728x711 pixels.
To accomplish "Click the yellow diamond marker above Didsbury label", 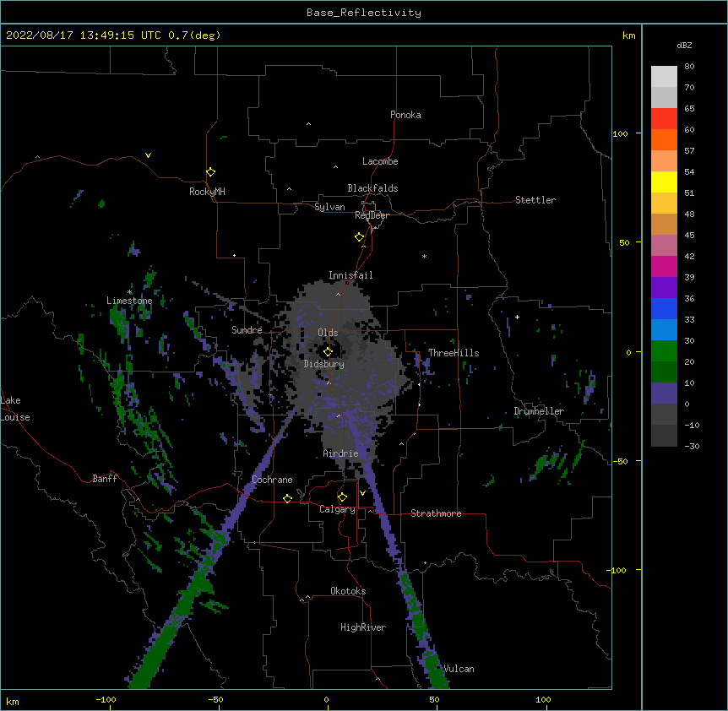I will [x=328, y=352].
